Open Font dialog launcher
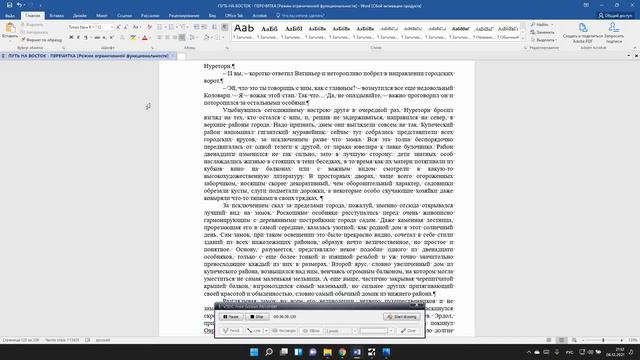Viewport: 640px width, 360px height. [x=152, y=48]
